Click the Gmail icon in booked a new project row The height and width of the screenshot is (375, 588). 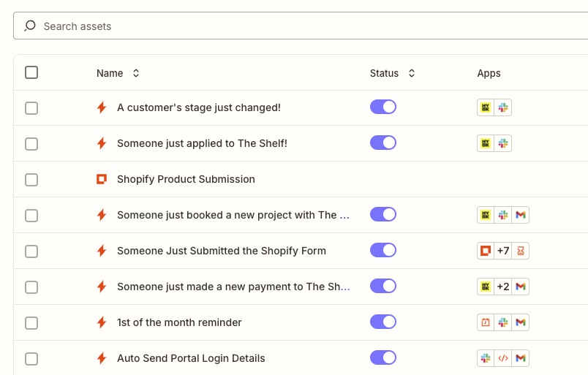[521, 215]
